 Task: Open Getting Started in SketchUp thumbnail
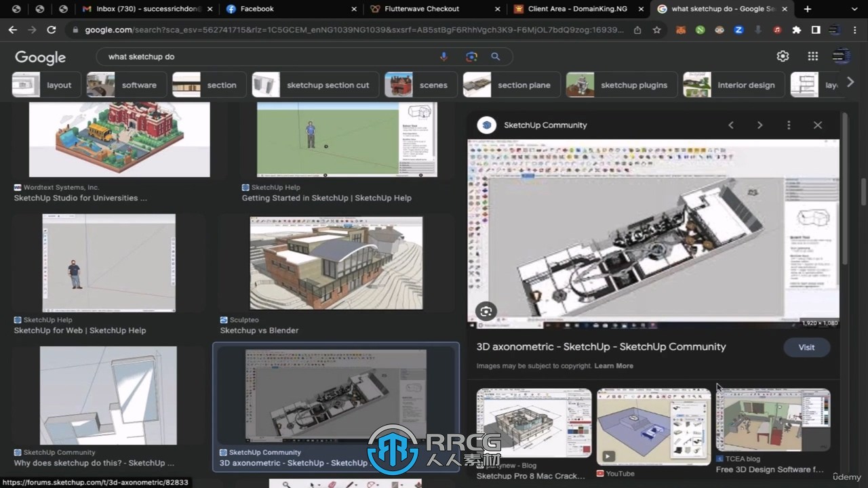coord(347,139)
